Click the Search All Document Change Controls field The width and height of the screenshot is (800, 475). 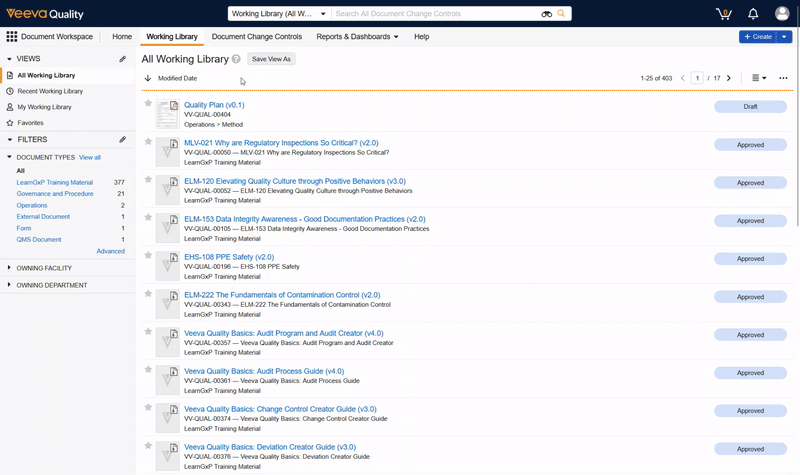coord(436,14)
